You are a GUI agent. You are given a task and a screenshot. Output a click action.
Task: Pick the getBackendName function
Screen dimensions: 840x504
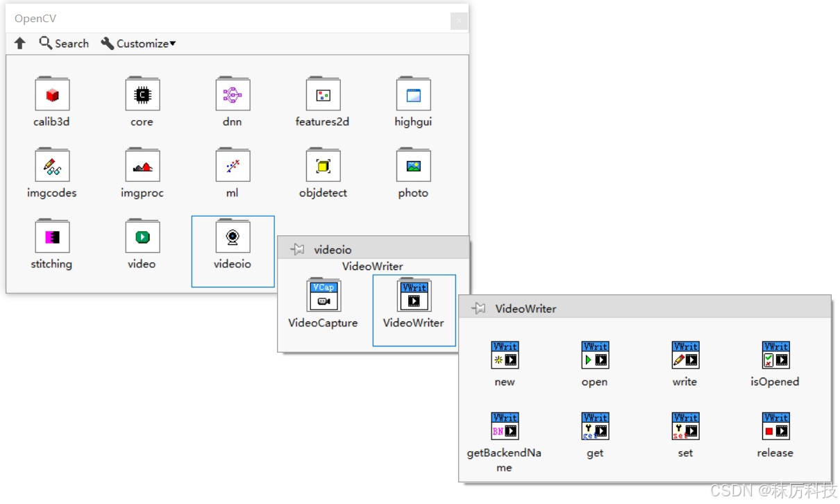(505, 426)
